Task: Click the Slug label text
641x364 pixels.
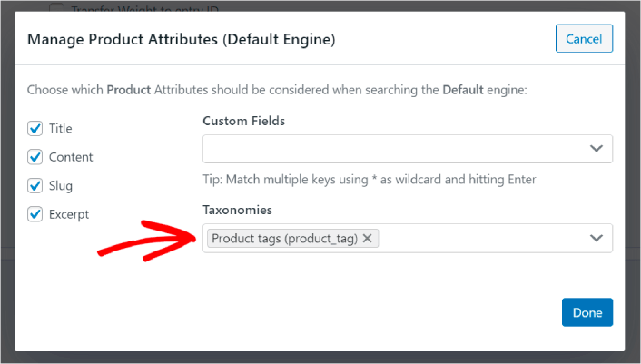Action: click(x=61, y=186)
